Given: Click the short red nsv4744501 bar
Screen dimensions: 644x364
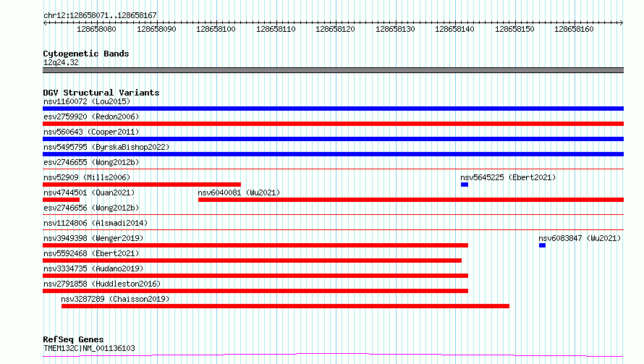Looking at the screenshot, I should (62, 200).
